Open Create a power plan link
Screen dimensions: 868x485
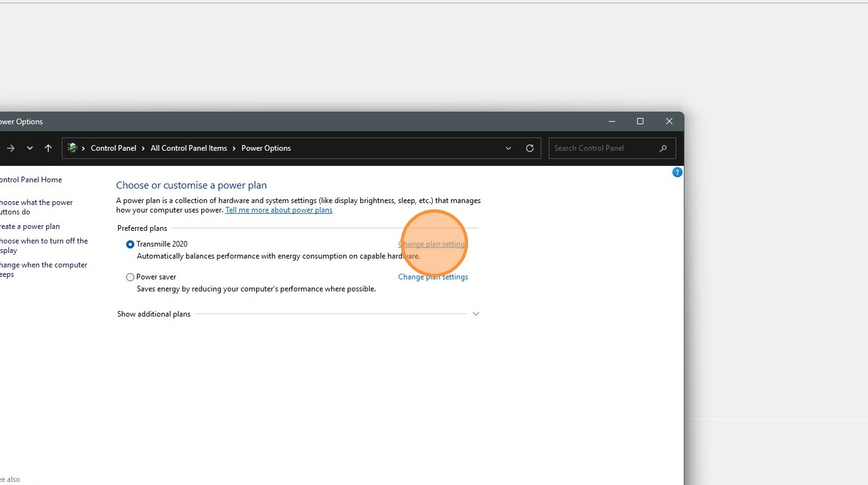(30, 226)
